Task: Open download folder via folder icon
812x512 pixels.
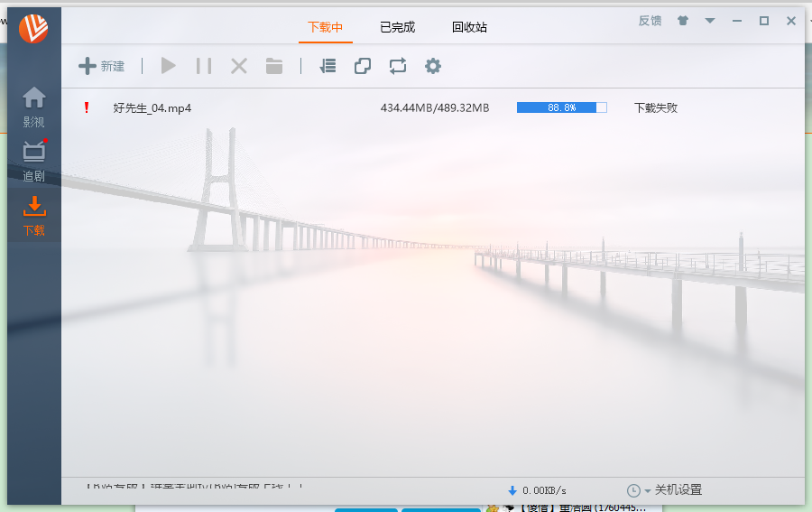Action: 274,66
